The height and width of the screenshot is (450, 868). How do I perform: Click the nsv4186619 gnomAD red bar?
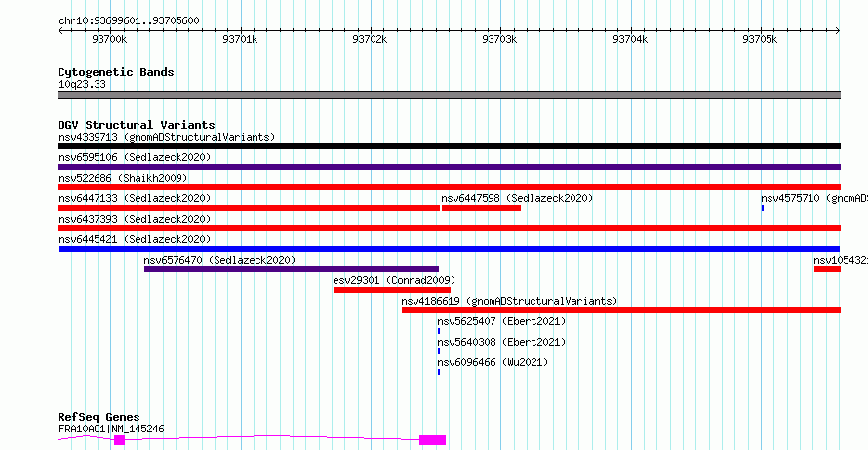point(621,310)
